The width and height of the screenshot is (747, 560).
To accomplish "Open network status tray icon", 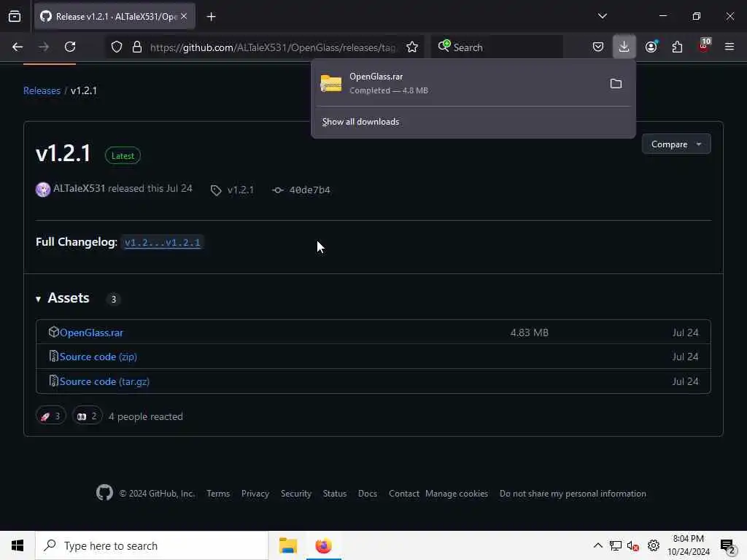I will point(616,545).
